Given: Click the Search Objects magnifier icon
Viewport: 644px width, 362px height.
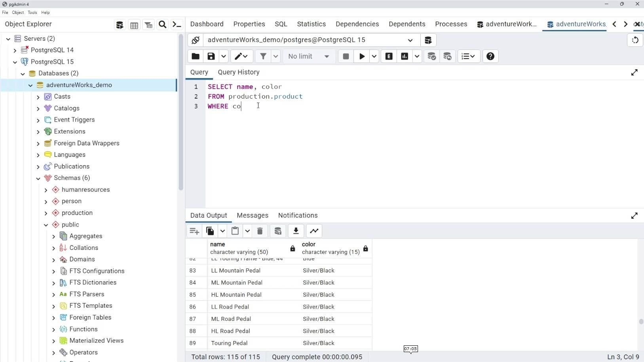Looking at the screenshot, I should pos(162,25).
